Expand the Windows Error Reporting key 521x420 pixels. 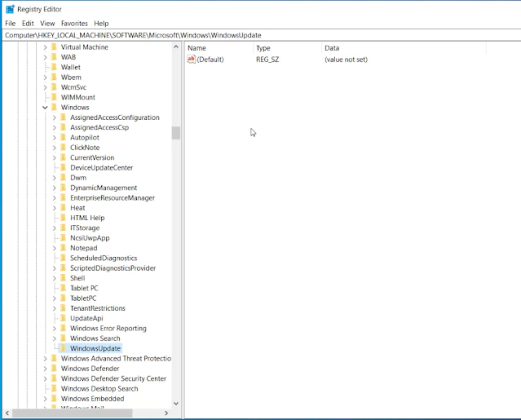[x=54, y=329]
